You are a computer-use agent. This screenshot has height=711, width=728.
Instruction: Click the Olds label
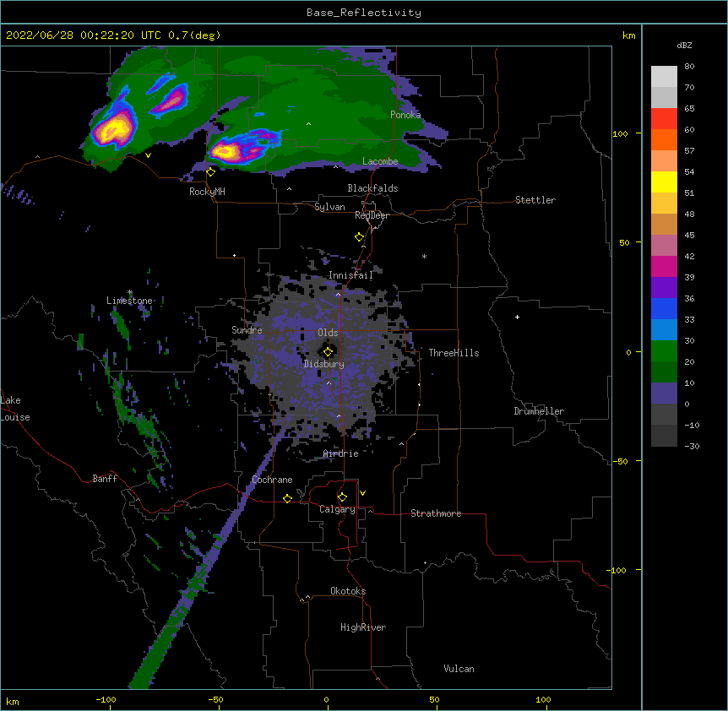328,333
